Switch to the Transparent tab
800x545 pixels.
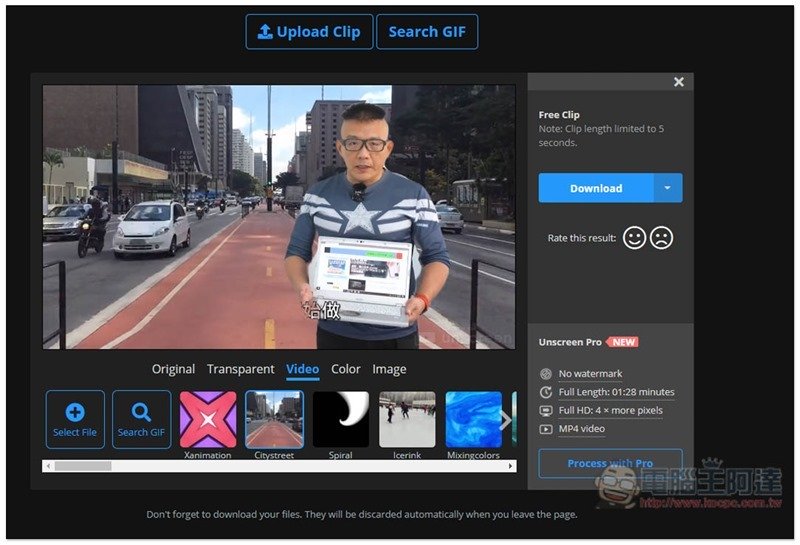(x=240, y=369)
